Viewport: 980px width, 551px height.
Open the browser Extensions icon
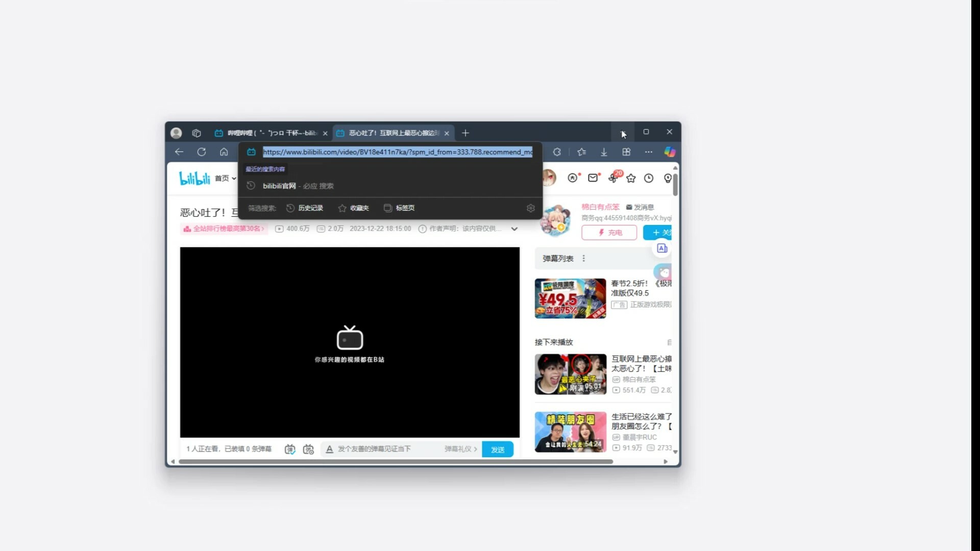pyautogui.click(x=627, y=152)
